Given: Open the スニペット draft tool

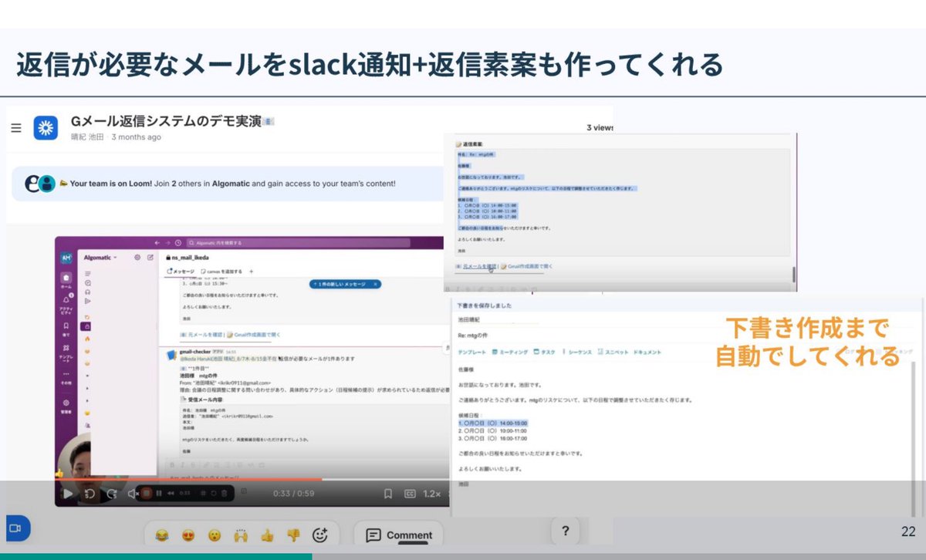Looking at the screenshot, I should 612,352.
